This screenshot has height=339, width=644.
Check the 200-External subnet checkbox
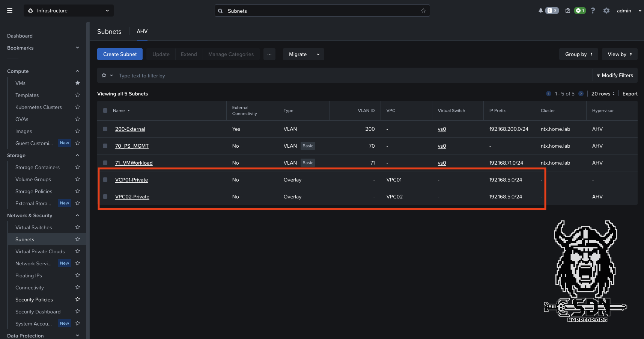105,129
